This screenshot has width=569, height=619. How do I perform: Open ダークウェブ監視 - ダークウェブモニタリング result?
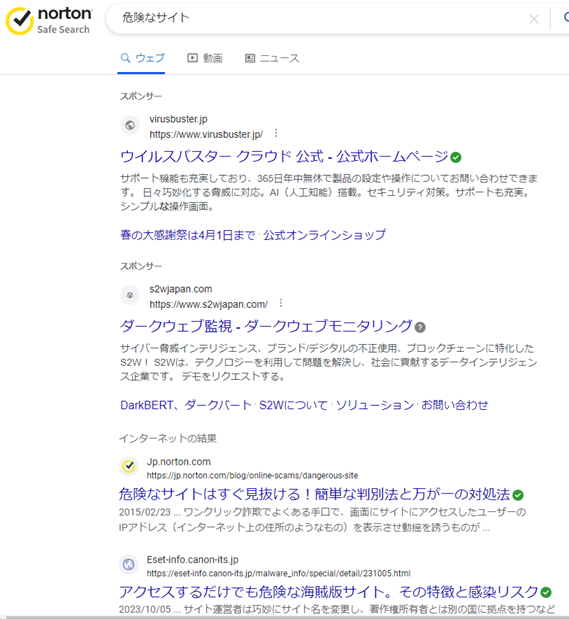(266, 326)
